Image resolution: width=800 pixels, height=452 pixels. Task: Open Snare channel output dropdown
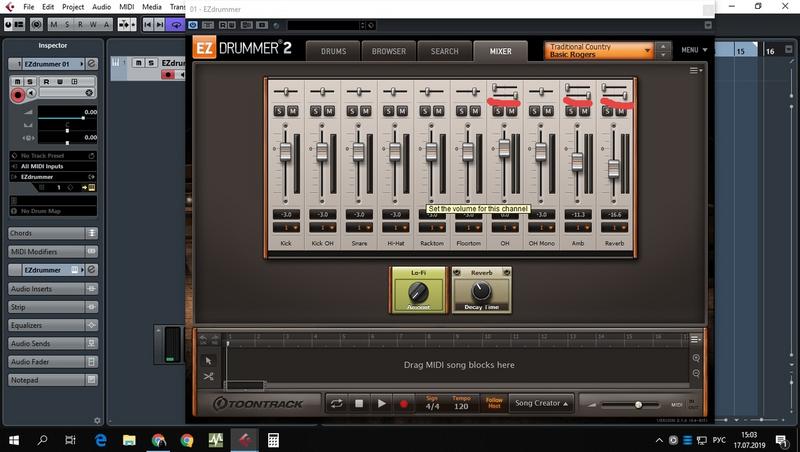(x=359, y=228)
